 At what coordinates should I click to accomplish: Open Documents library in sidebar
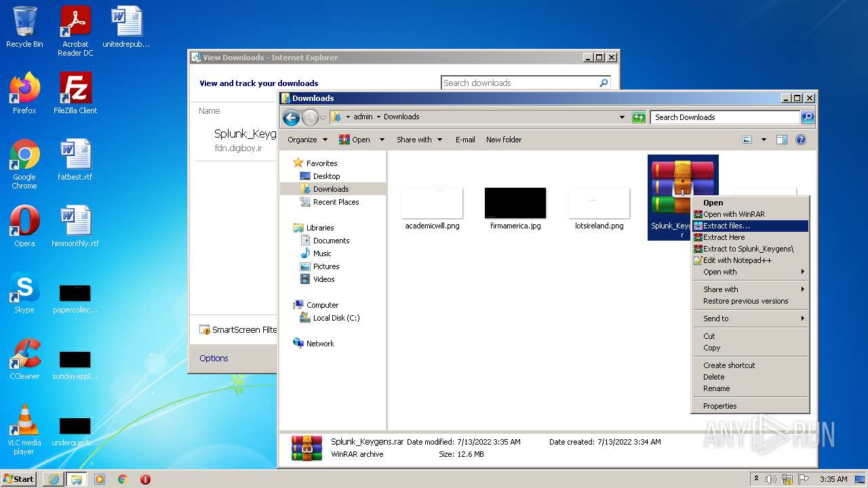coord(331,241)
